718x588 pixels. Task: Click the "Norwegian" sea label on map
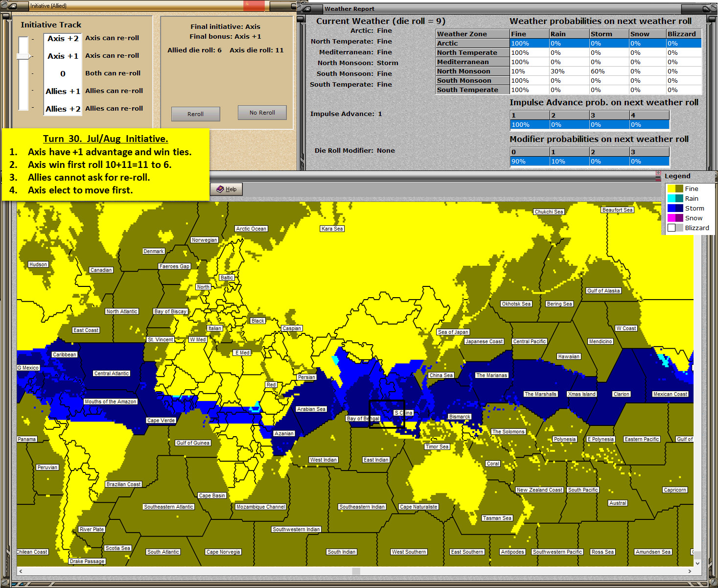[x=205, y=240]
